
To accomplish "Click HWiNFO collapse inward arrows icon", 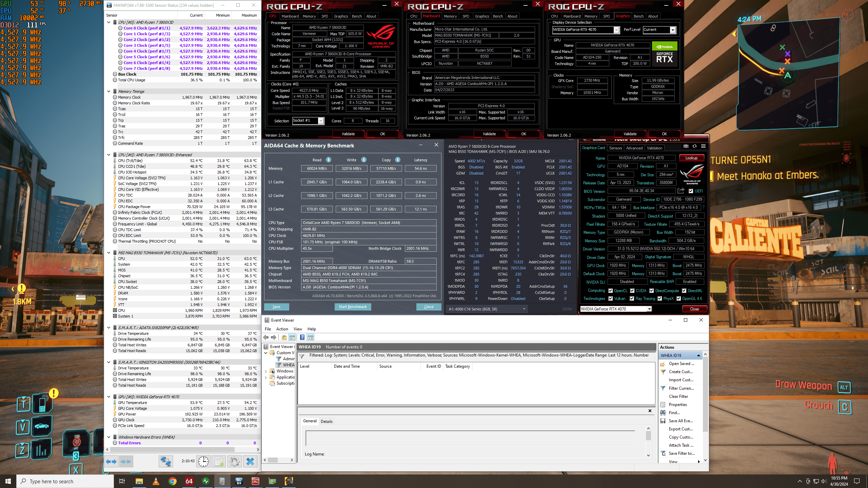I will coord(126,461).
